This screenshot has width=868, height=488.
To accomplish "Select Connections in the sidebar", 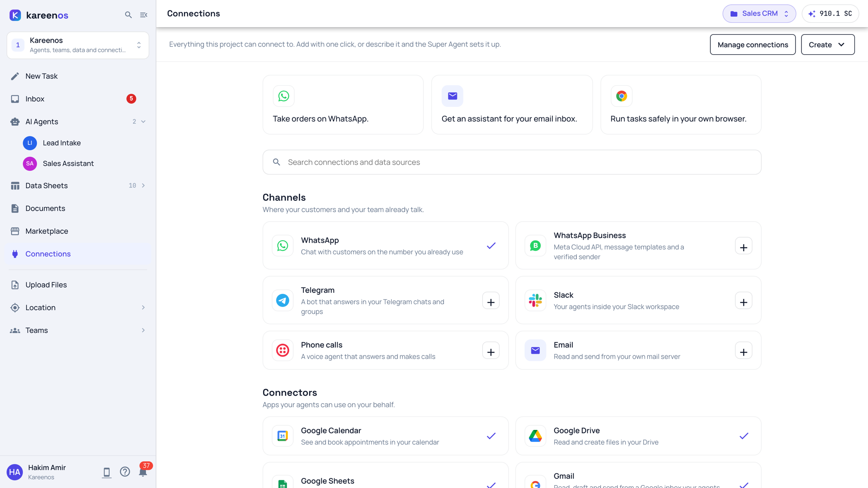I will pos(78,254).
